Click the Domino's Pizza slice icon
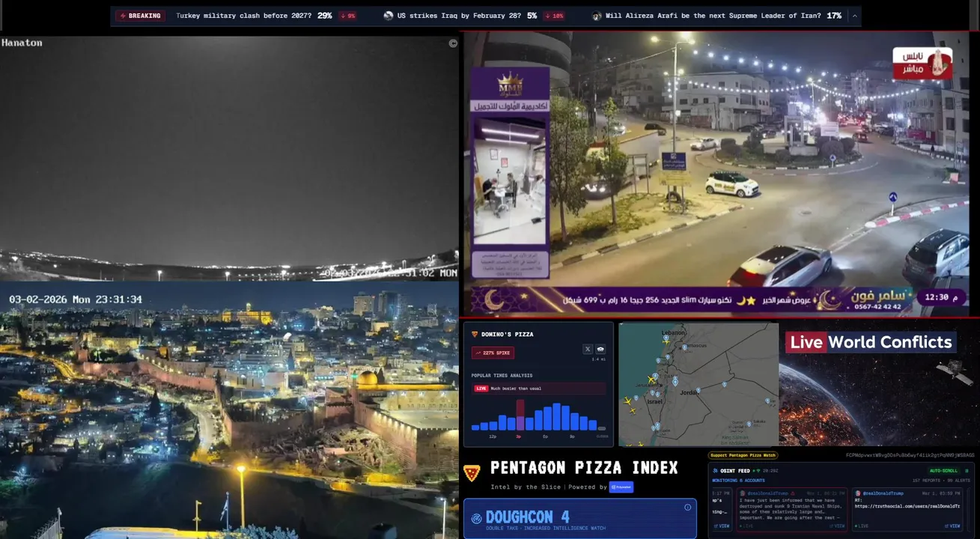This screenshot has height=539, width=980. (475, 334)
